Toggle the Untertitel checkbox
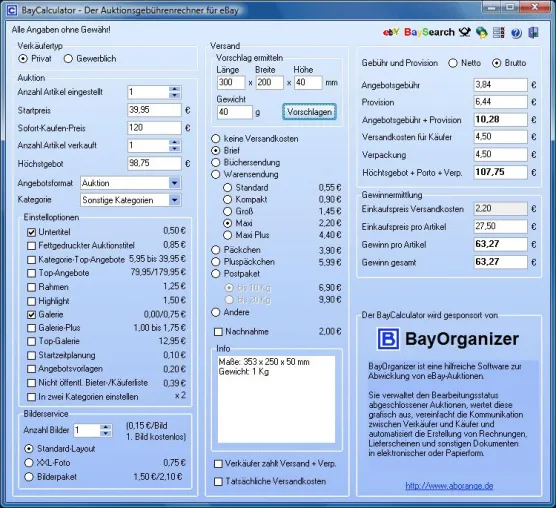 [x=32, y=233]
